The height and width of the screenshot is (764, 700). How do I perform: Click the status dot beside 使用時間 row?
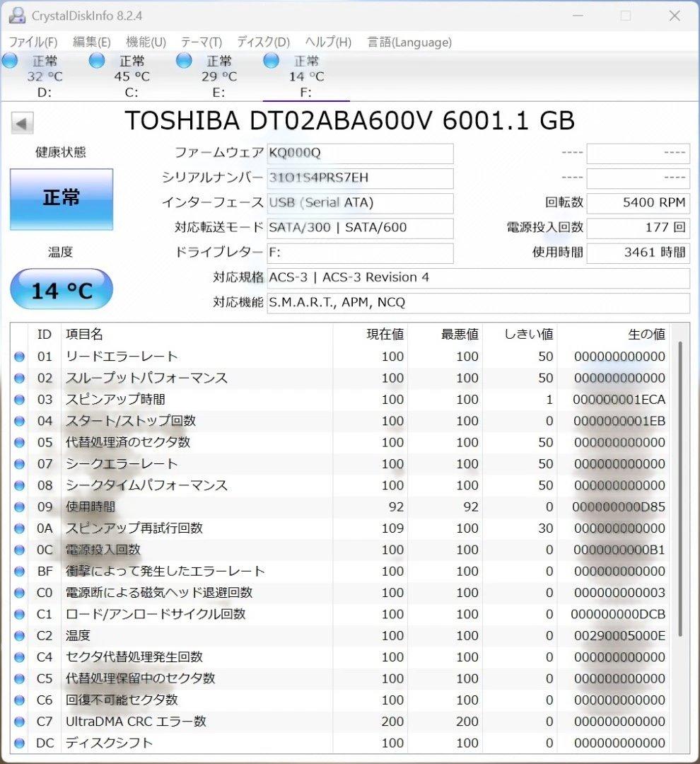coord(19,507)
